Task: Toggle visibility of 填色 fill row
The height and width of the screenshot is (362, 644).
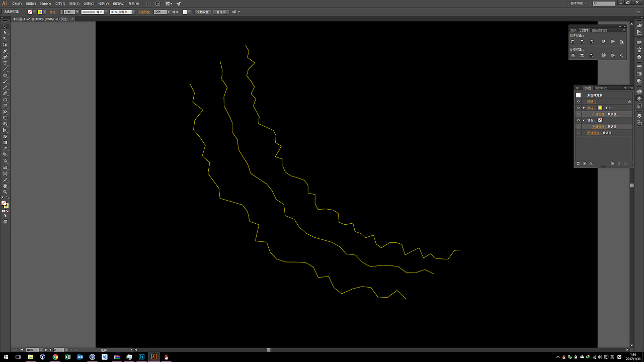Action: [578, 120]
